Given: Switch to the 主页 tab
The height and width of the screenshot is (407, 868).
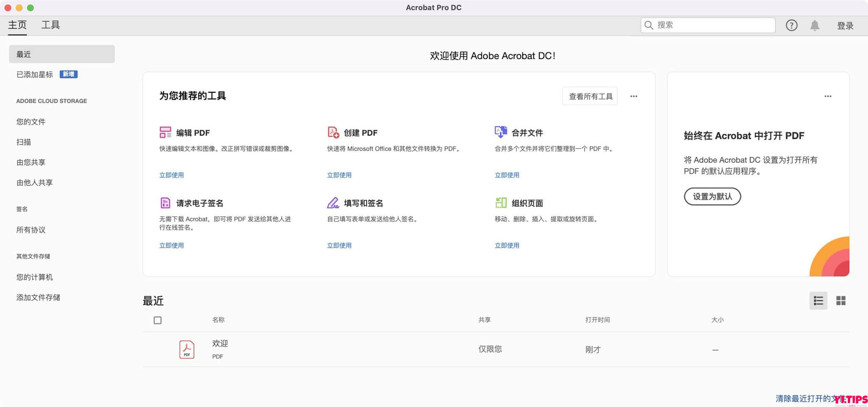Looking at the screenshot, I should point(18,25).
